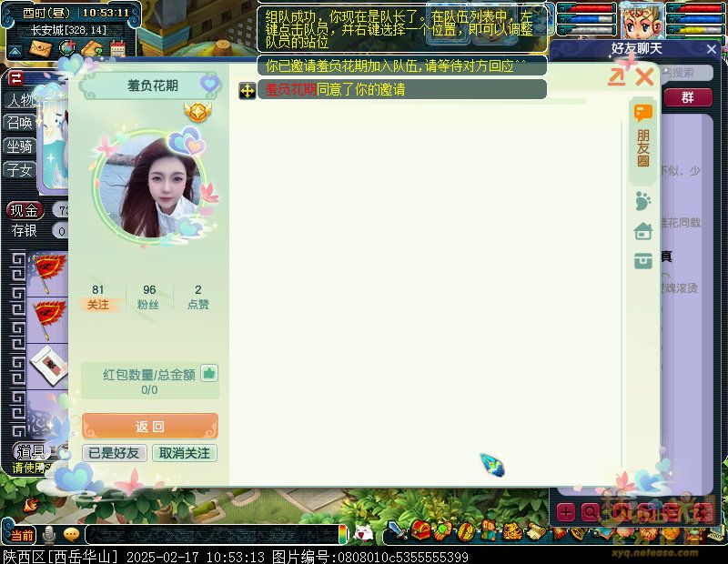Open the archive box icon in the profile sidebar

click(x=643, y=261)
